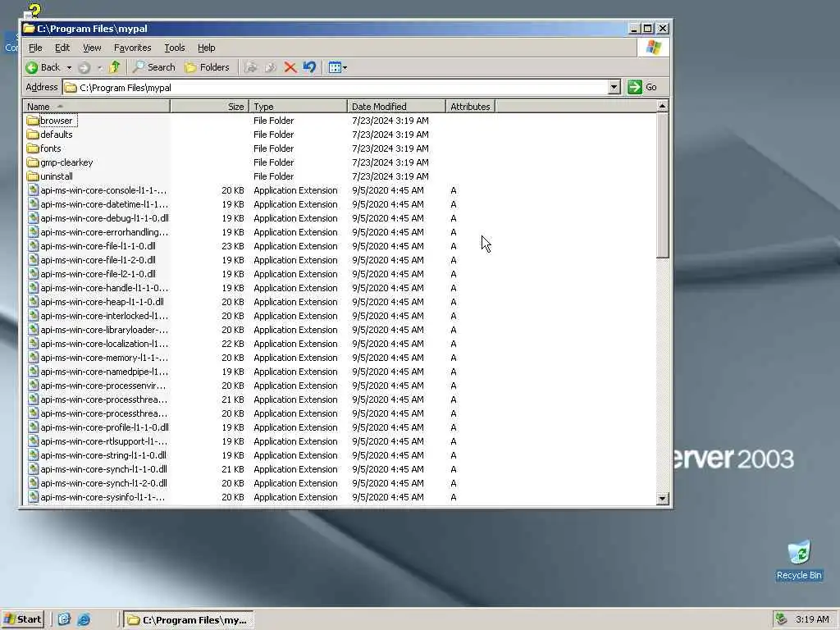Image resolution: width=840 pixels, height=630 pixels.
Task: Open the Search pane
Action: pyautogui.click(x=154, y=67)
